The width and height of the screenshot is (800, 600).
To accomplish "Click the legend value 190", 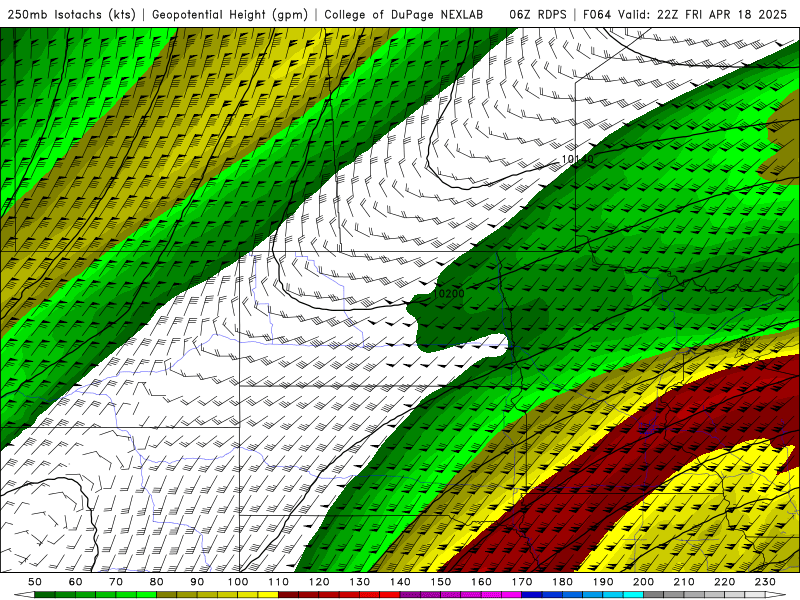I will click(603, 582).
